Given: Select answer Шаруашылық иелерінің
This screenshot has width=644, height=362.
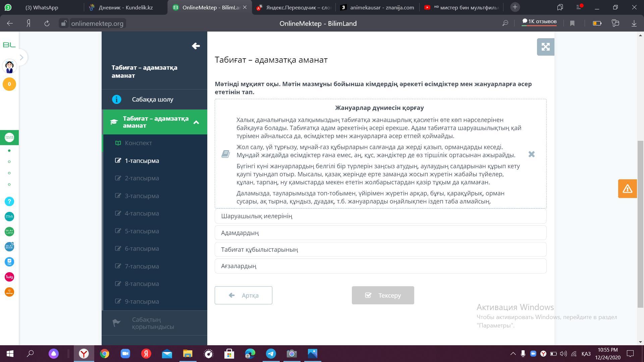Looking at the screenshot, I should point(380,216).
